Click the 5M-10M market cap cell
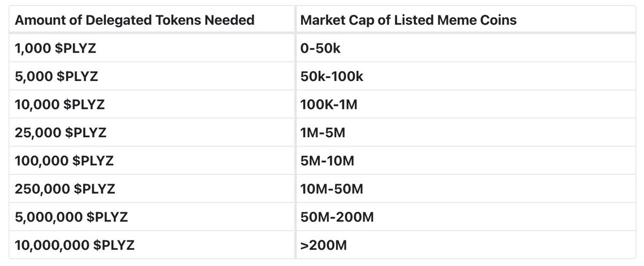 coord(465,160)
